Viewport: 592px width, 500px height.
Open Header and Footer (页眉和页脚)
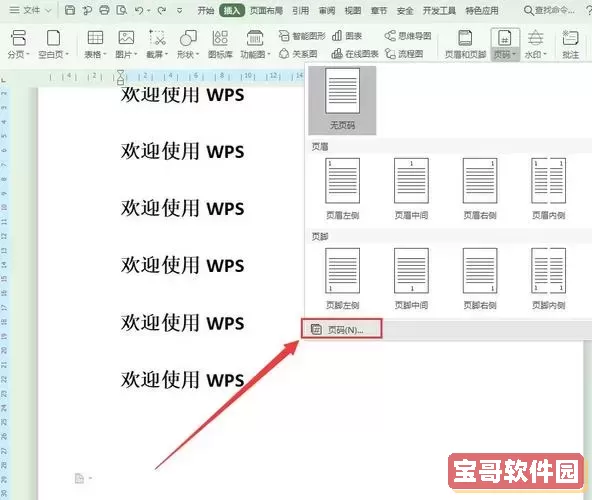465,45
